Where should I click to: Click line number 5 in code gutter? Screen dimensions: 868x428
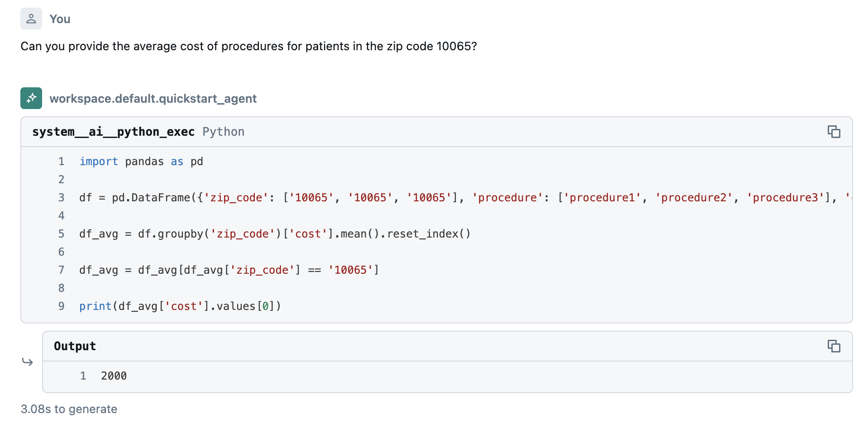[62, 234]
